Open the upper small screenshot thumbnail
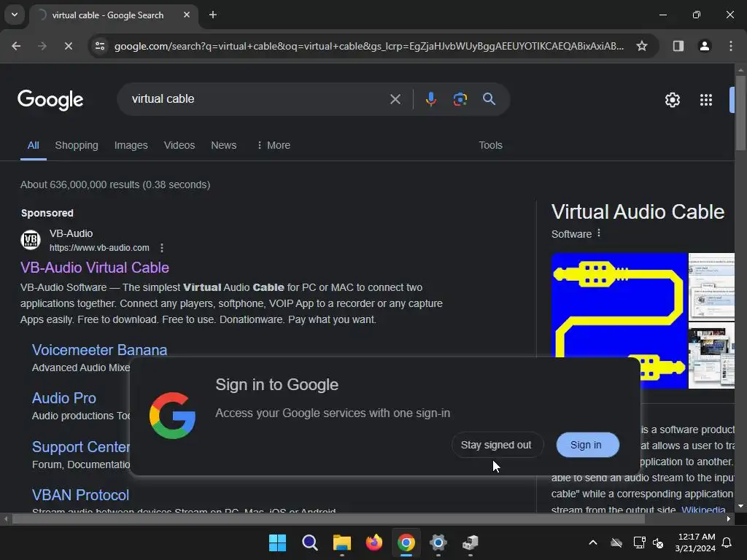Viewport: 747px width, 560px height. (712, 286)
